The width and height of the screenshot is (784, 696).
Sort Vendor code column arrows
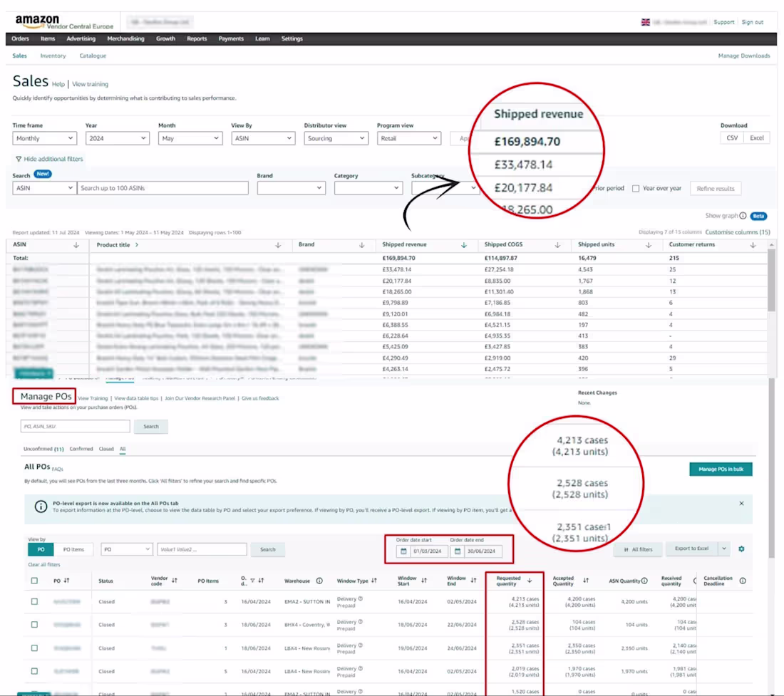[x=174, y=581]
